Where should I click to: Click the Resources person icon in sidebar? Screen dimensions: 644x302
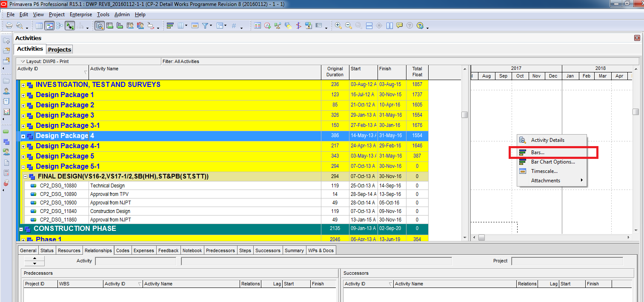(x=6, y=91)
